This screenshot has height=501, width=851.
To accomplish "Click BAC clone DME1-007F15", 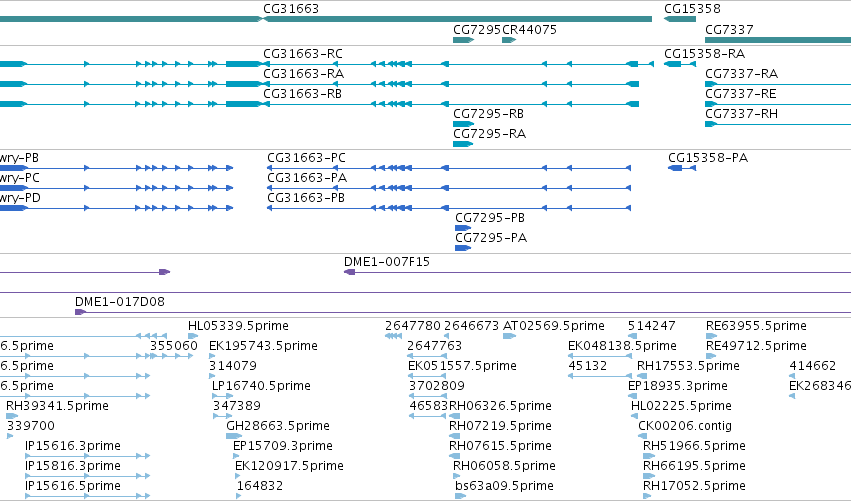I will pyautogui.click(x=387, y=262).
